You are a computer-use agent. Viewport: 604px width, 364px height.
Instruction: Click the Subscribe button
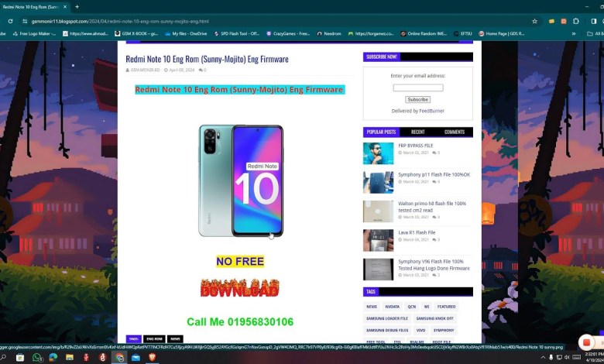pyautogui.click(x=417, y=99)
